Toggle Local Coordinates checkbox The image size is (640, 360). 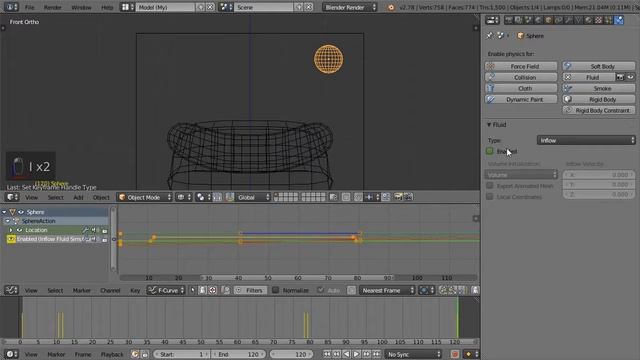pos(489,196)
